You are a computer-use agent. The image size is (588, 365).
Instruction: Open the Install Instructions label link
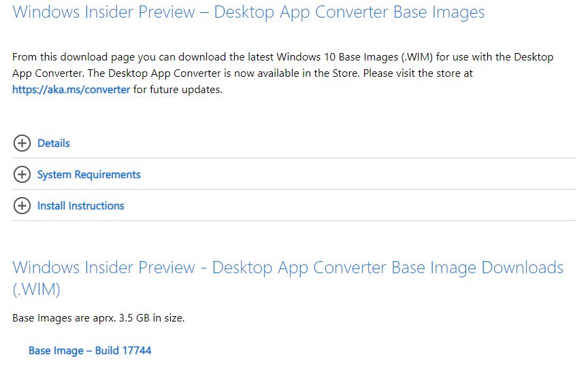(x=80, y=205)
